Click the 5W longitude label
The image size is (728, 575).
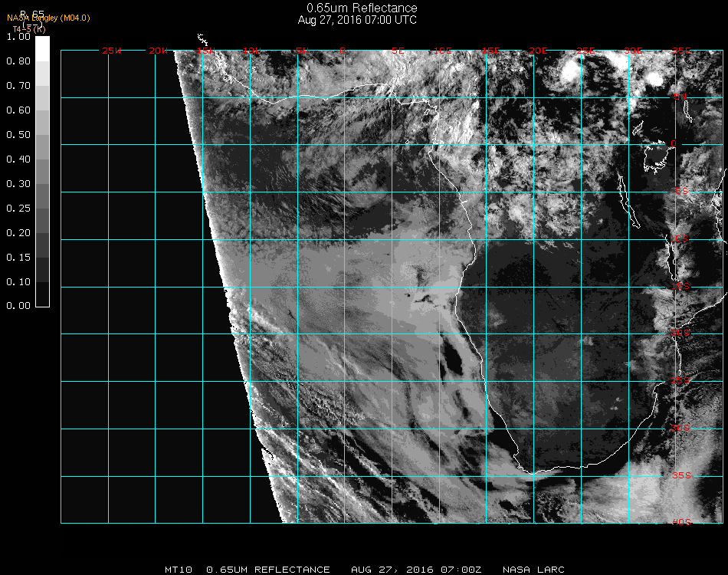pyautogui.click(x=302, y=51)
